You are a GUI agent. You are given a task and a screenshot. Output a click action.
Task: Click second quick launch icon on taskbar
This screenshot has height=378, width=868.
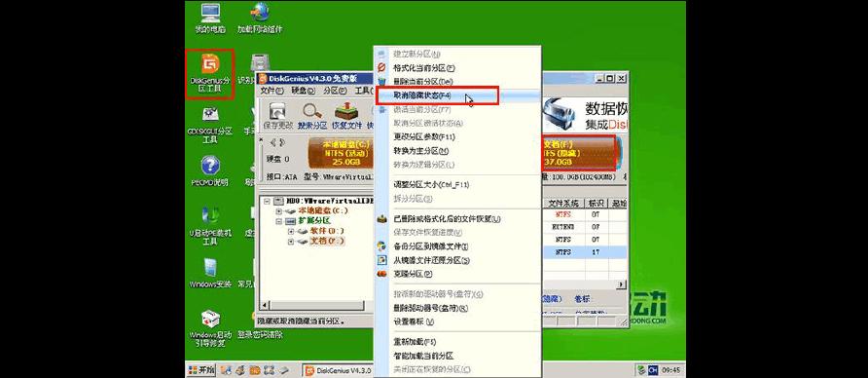[x=240, y=370]
